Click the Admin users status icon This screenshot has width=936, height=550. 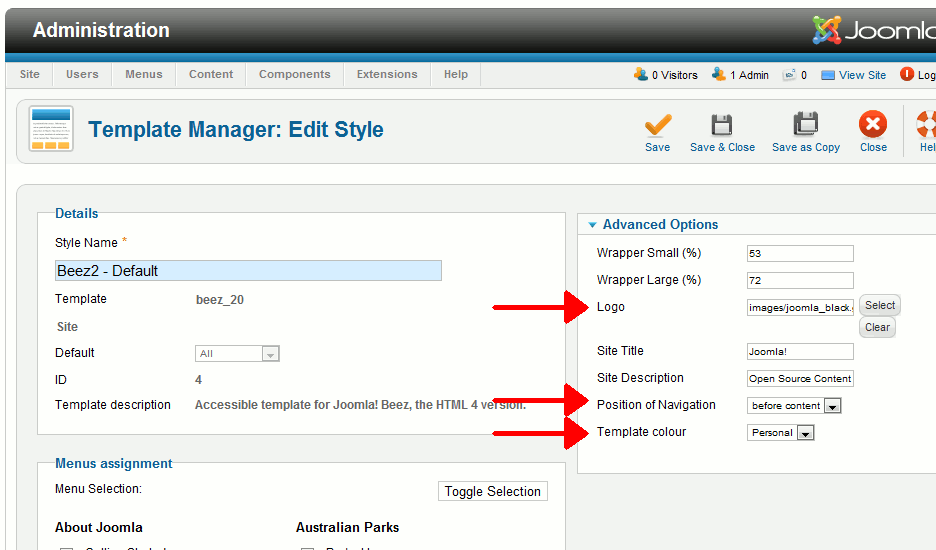[718, 74]
